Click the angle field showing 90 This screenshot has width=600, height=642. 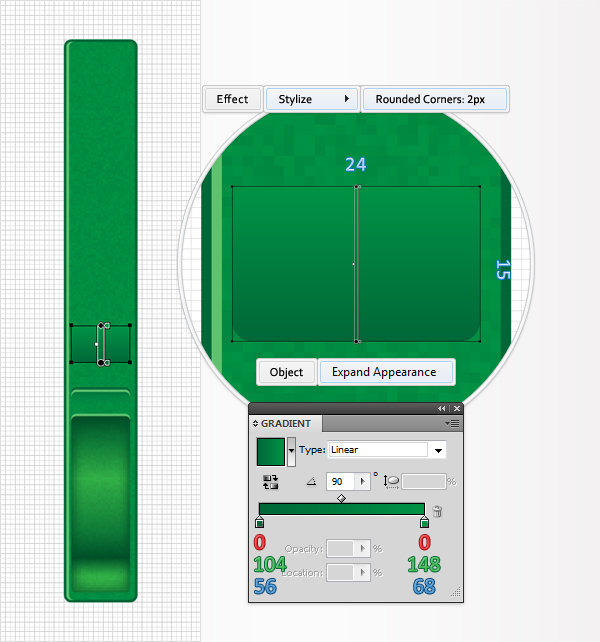[x=341, y=482]
